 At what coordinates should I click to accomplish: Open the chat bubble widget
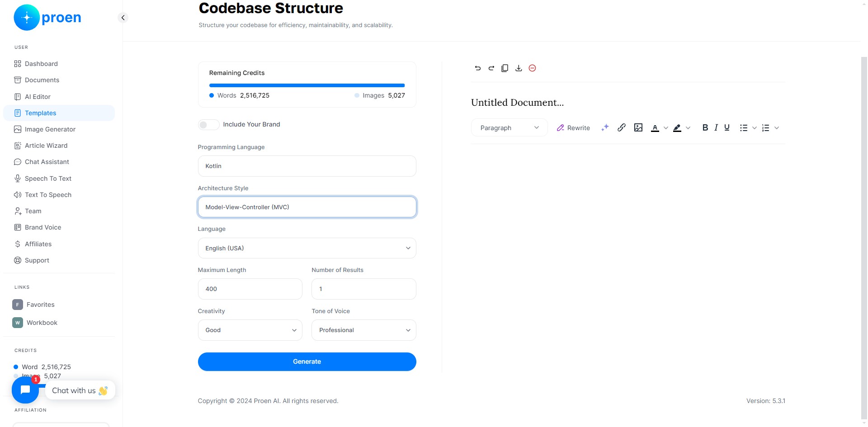pyautogui.click(x=25, y=390)
